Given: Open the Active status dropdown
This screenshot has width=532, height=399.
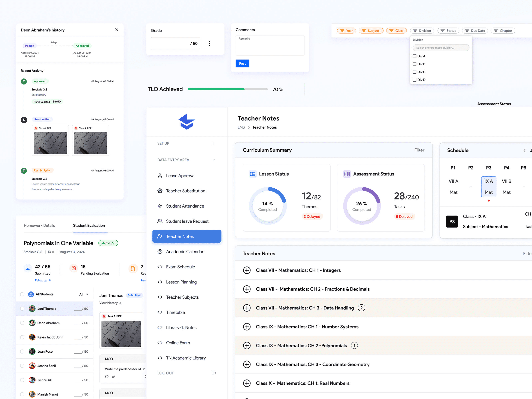Looking at the screenshot, I should [108, 243].
